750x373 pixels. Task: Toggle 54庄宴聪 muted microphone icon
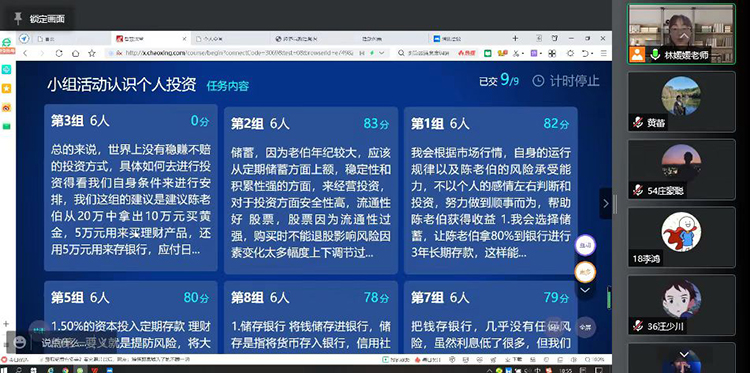[638, 191]
